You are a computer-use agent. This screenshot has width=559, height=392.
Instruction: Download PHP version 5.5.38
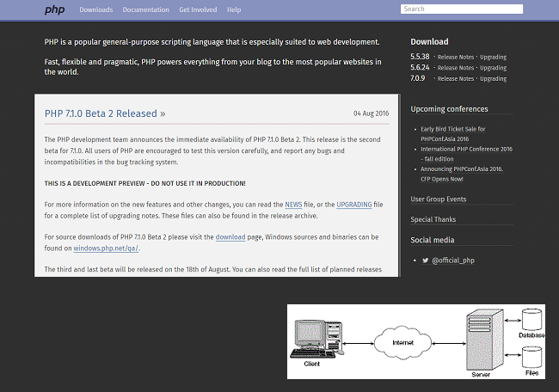(420, 57)
